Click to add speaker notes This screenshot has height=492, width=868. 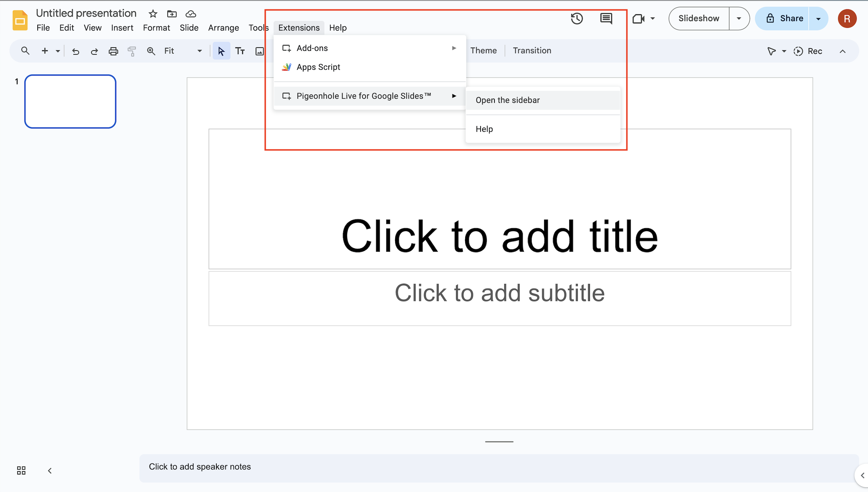coord(499,468)
